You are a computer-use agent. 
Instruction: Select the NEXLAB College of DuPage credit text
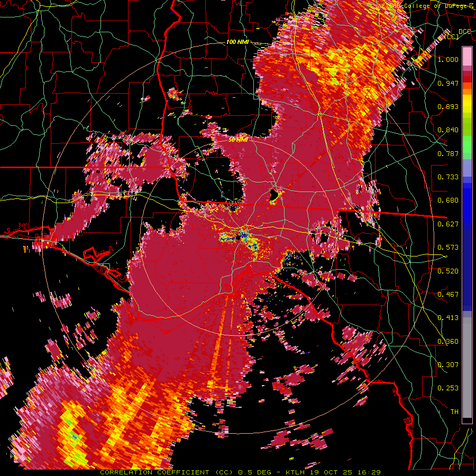[x=426, y=6]
